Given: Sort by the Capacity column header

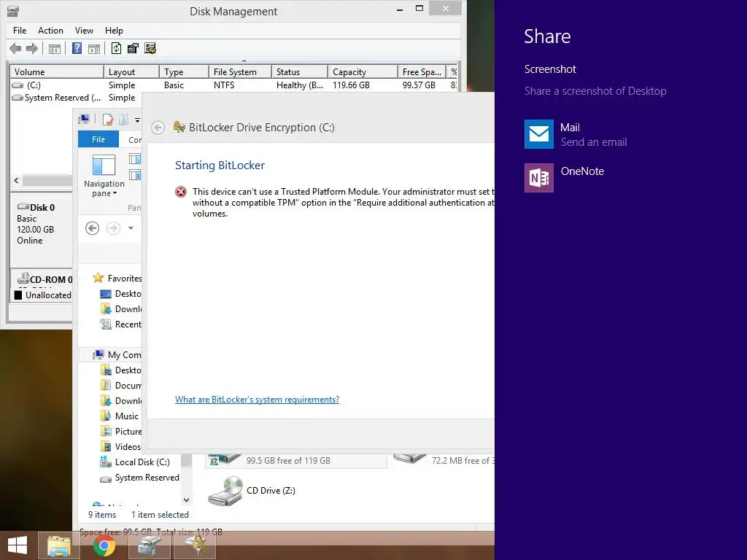Looking at the screenshot, I should click(363, 72).
